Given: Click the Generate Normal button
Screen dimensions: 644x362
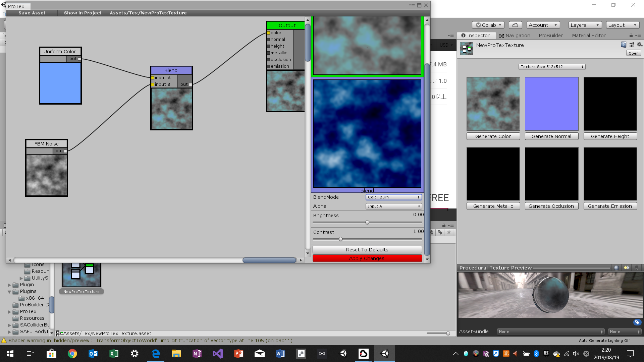Looking at the screenshot, I should coord(551,136).
